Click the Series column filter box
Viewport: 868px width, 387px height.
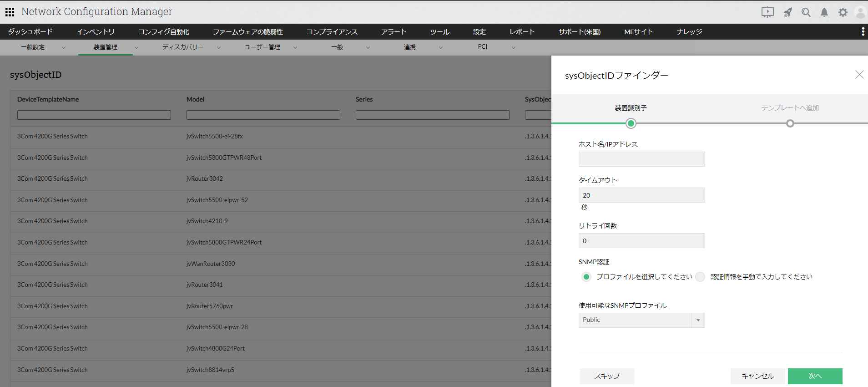pyautogui.click(x=433, y=115)
